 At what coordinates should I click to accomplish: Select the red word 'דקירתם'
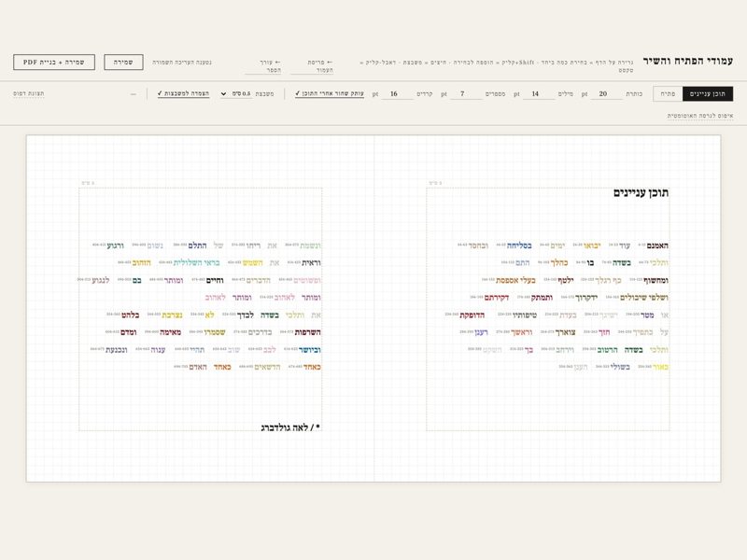(497, 298)
